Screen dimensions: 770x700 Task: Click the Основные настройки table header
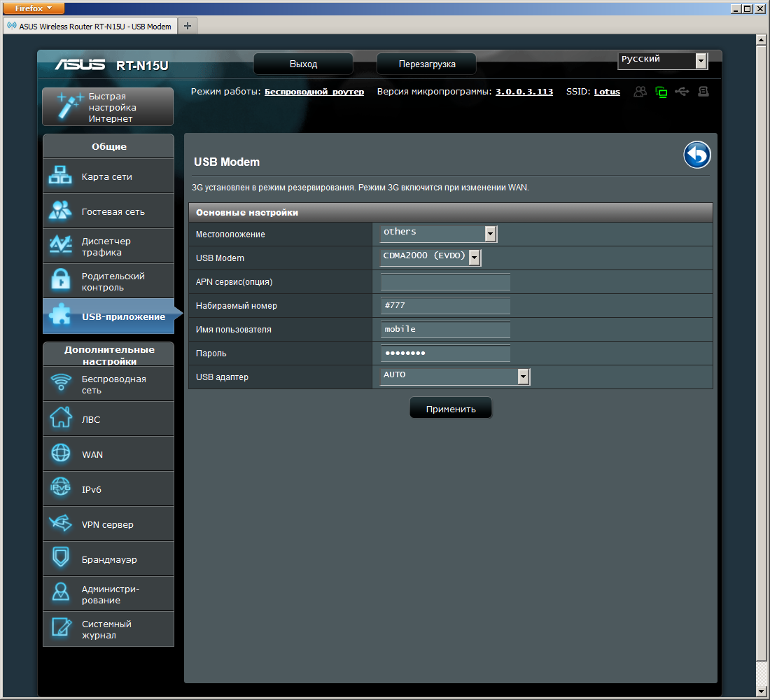click(x=450, y=212)
